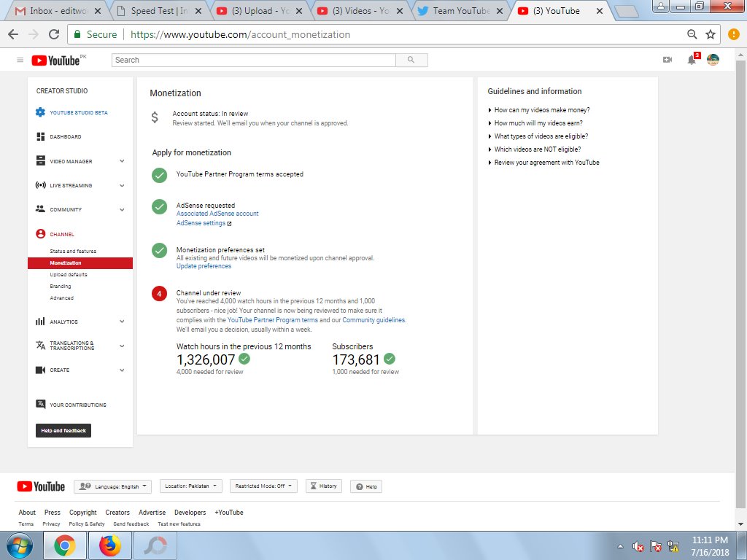Click the browser back arrow
Viewport: 747px width, 560px height.
(x=13, y=34)
